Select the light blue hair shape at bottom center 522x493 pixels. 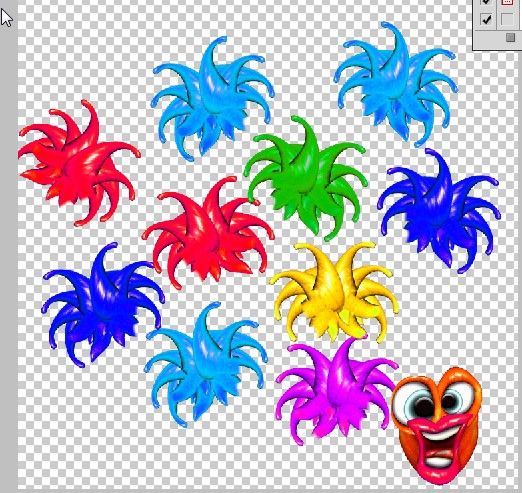(x=206, y=364)
